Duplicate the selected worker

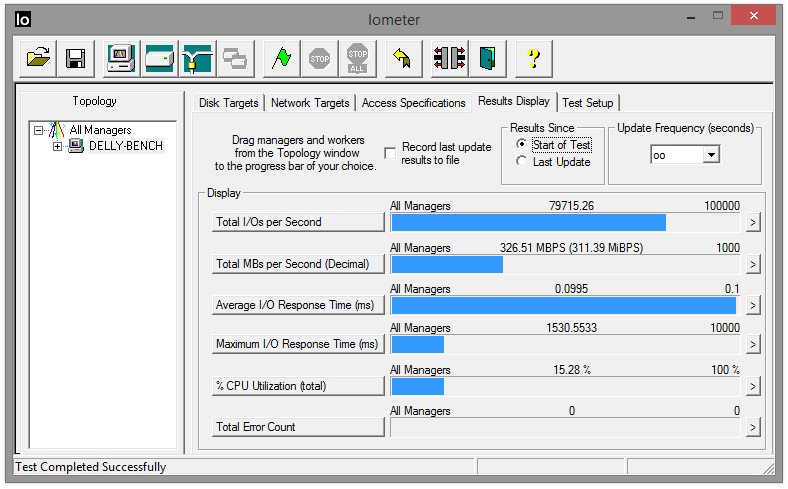[x=236, y=59]
